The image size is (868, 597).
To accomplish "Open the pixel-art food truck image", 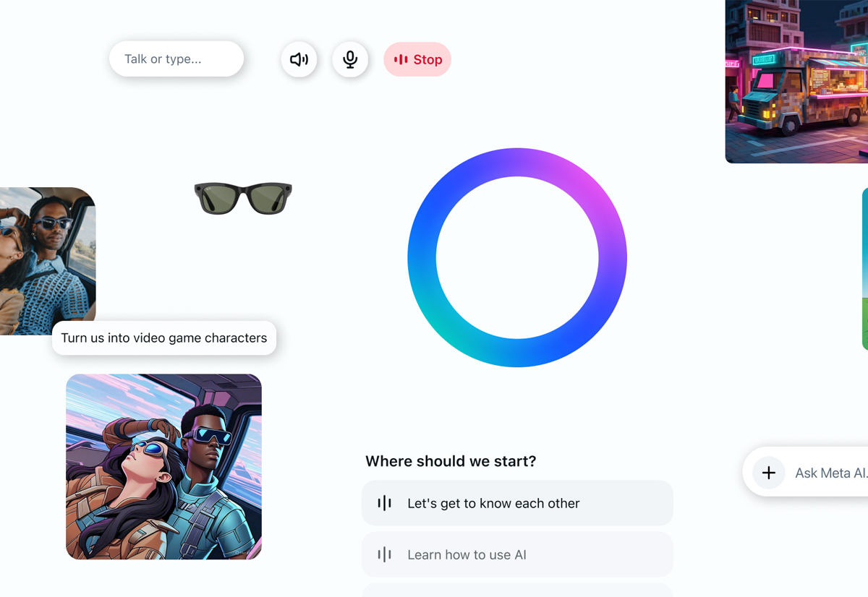I will 796,81.
